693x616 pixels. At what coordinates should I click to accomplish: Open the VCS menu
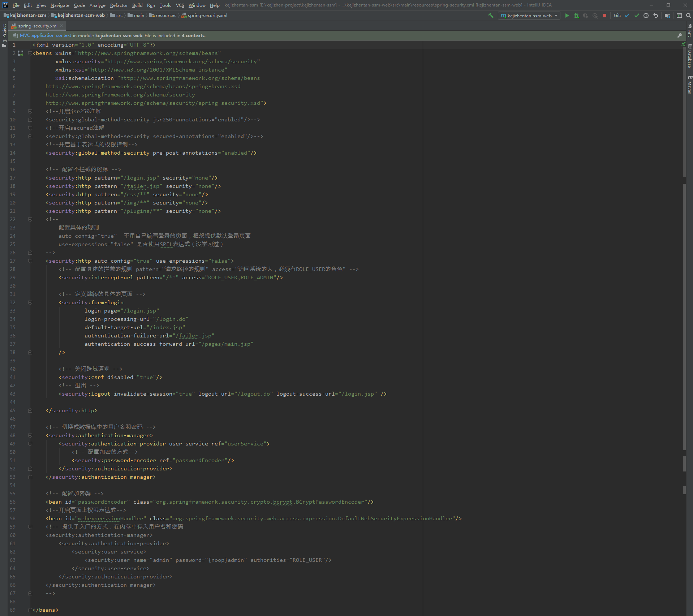tap(180, 5)
